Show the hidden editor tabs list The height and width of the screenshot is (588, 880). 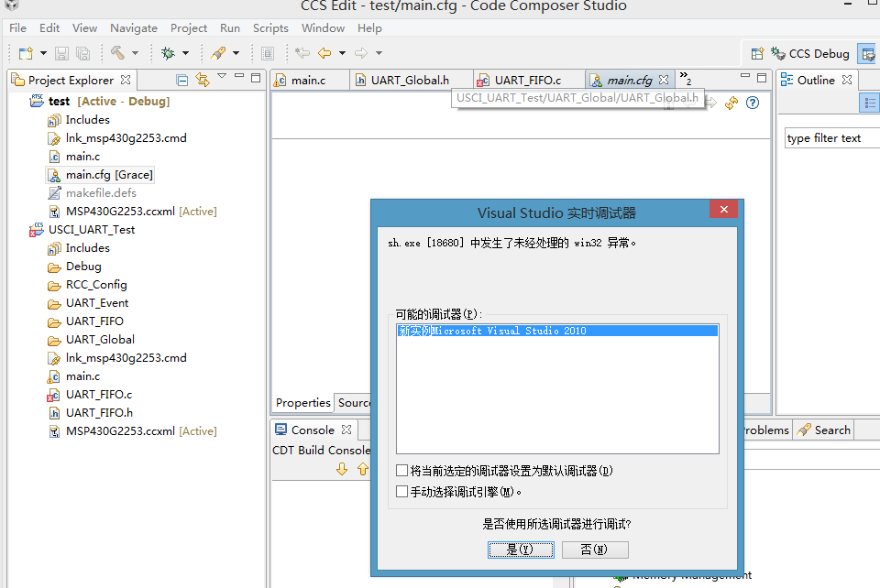click(x=686, y=78)
